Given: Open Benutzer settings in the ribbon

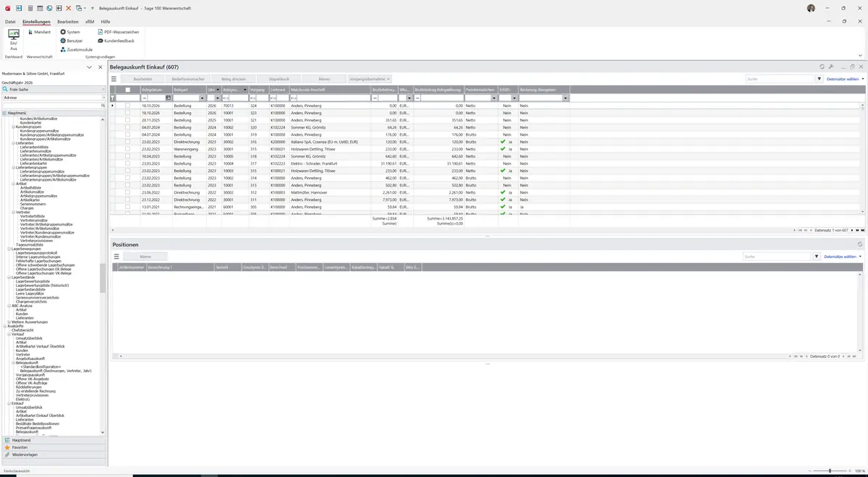Looking at the screenshot, I should click(72, 40).
